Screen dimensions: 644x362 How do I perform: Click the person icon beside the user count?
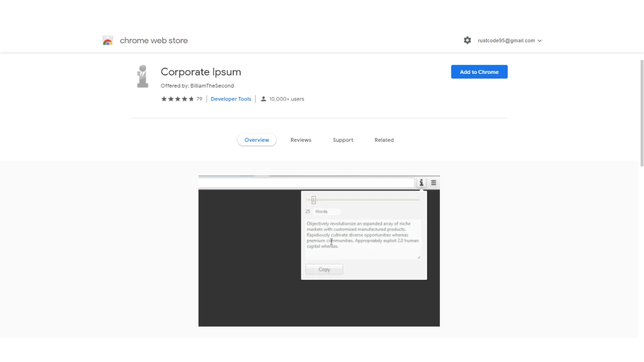tap(263, 99)
